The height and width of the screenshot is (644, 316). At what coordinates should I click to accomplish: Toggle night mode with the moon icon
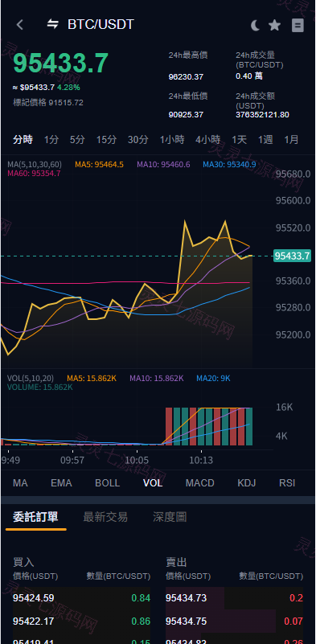click(x=255, y=26)
